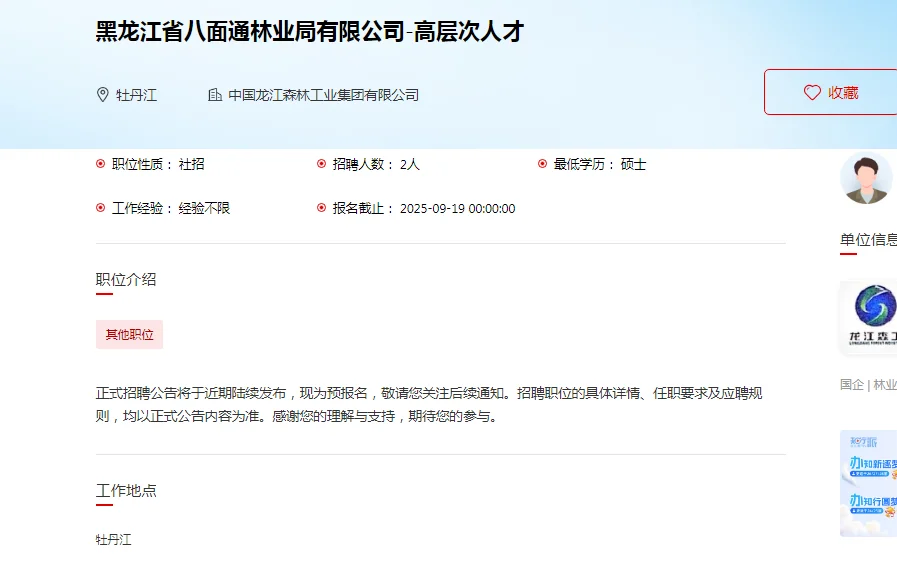Image resolution: width=897 pixels, height=576 pixels.
Task: Click the job description paragraph starting 正式招聘公告
Action: [x=429, y=404]
